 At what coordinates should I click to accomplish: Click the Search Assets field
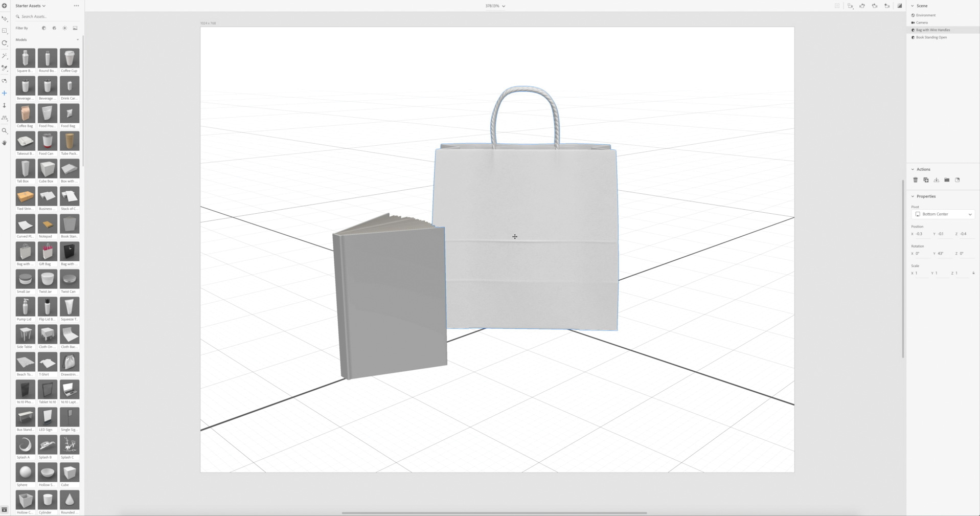click(47, 16)
